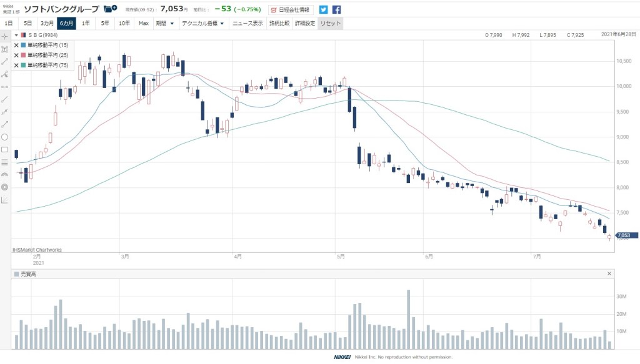Image resolution: width=640 pixels, height=364 pixels.
Task: Select the horizontal parallel lines tool
Action: [5, 162]
